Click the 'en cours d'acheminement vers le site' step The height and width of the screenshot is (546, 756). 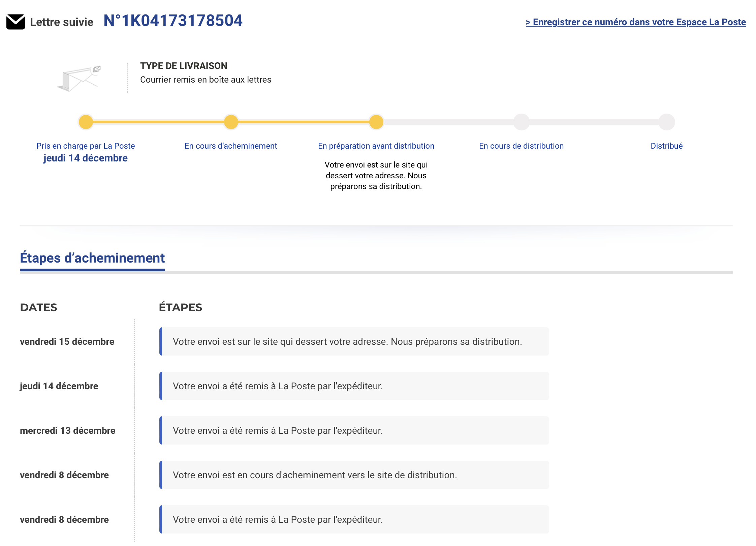(x=354, y=475)
